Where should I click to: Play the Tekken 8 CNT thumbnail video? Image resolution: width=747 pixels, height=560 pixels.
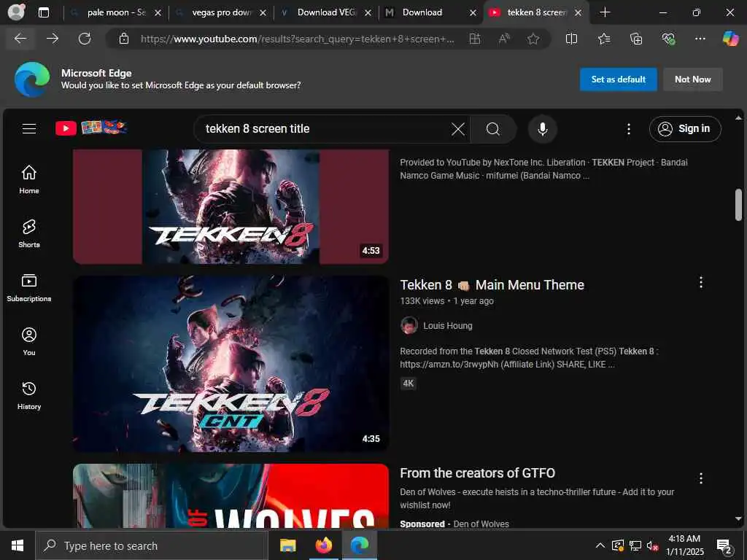pos(231,364)
